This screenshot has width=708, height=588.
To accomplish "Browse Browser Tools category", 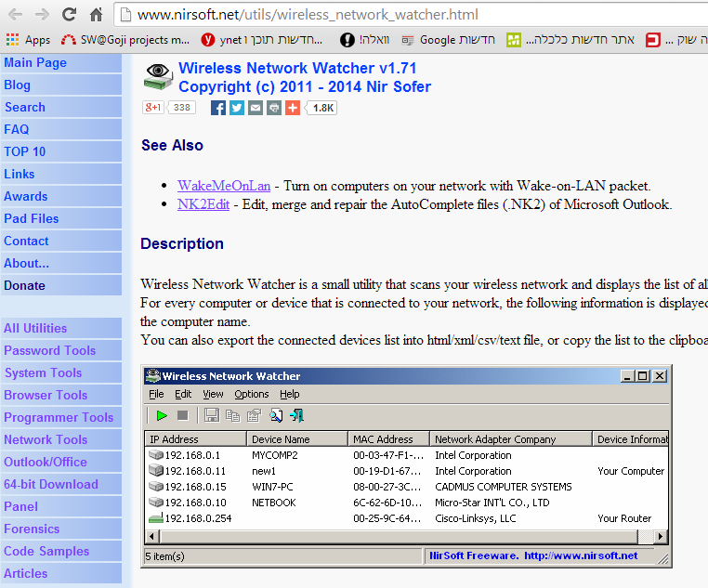I will [61, 395].
